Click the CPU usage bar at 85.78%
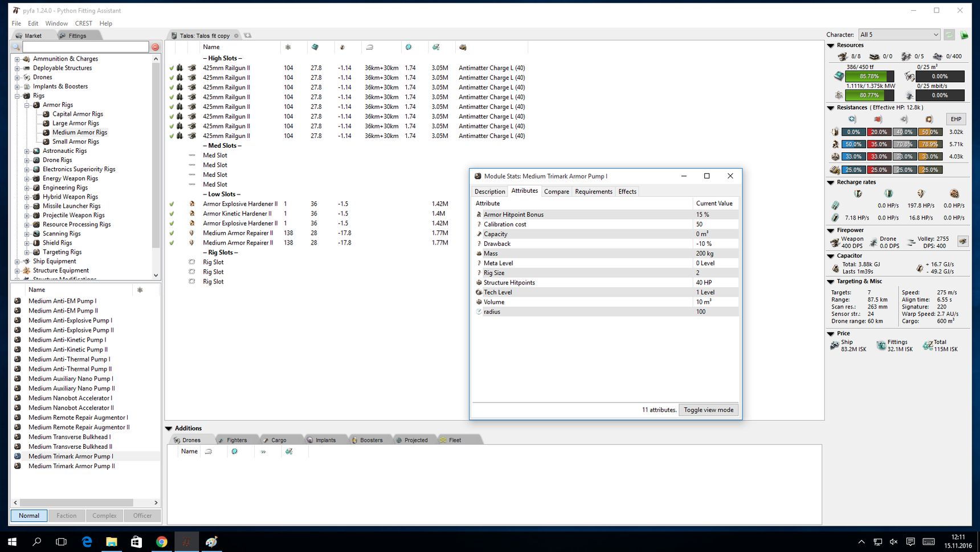The height and width of the screenshot is (552, 980). (869, 76)
